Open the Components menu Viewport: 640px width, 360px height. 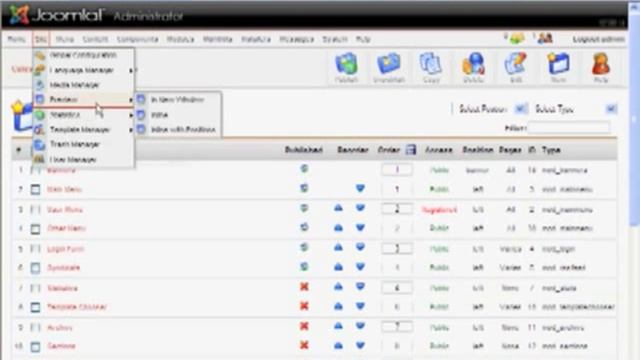[137, 39]
